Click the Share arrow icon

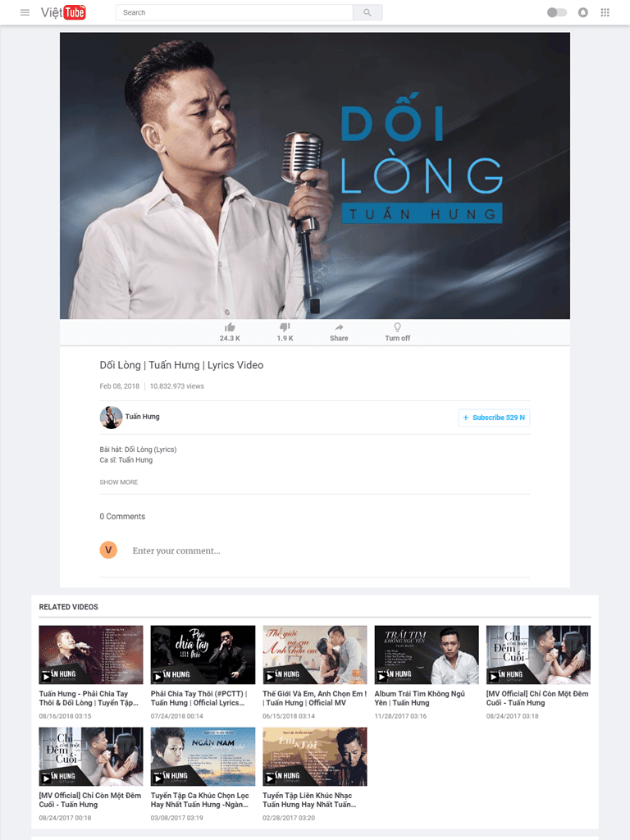339,327
